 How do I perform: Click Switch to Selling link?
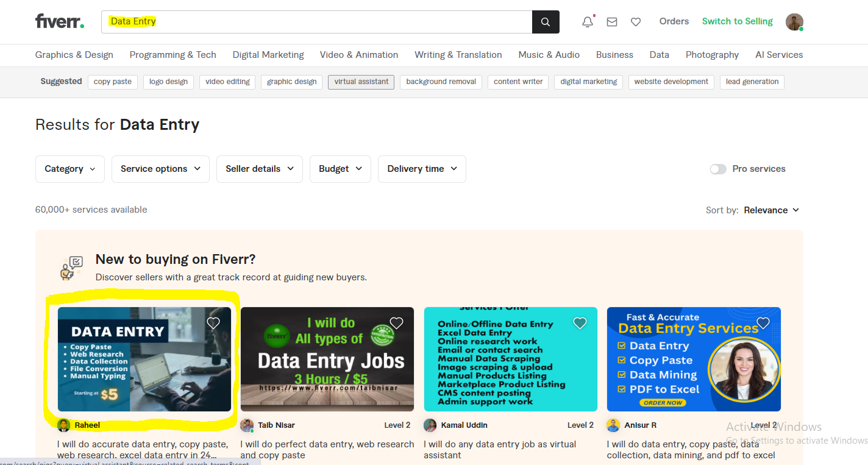(738, 21)
